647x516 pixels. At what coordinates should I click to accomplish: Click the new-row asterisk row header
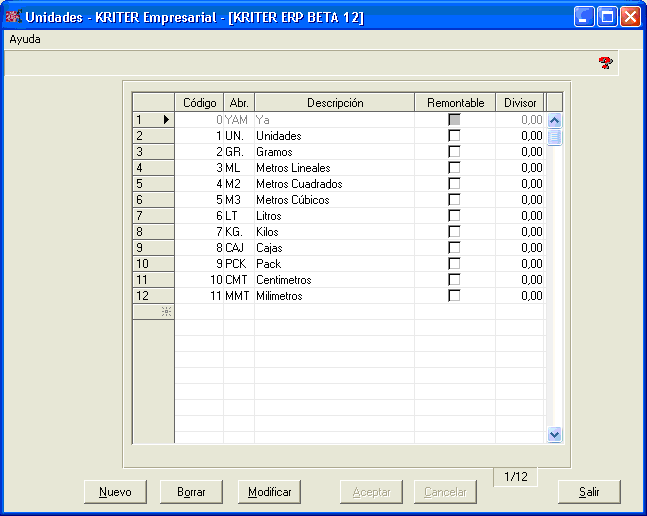(153, 312)
